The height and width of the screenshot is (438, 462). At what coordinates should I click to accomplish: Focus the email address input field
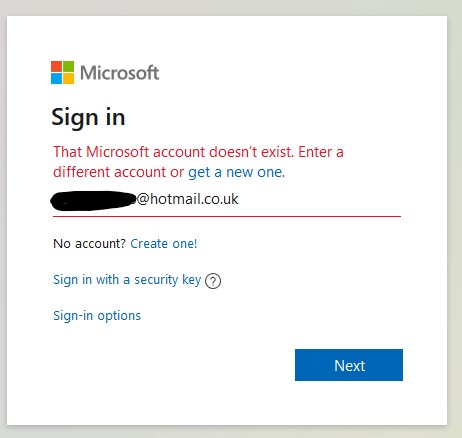pyautogui.click(x=227, y=200)
